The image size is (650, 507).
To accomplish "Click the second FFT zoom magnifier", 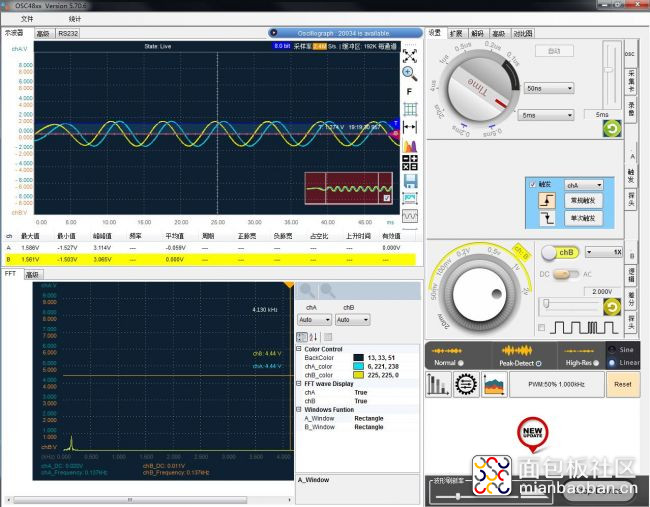I will click(x=327, y=291).
